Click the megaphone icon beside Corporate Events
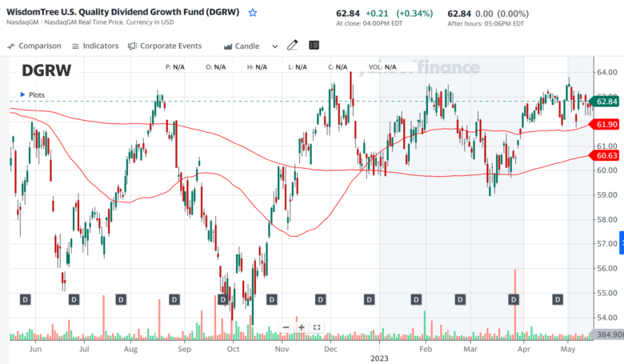Image resolution: width=624 pixels, height=364 pixels. pos(132,46)
